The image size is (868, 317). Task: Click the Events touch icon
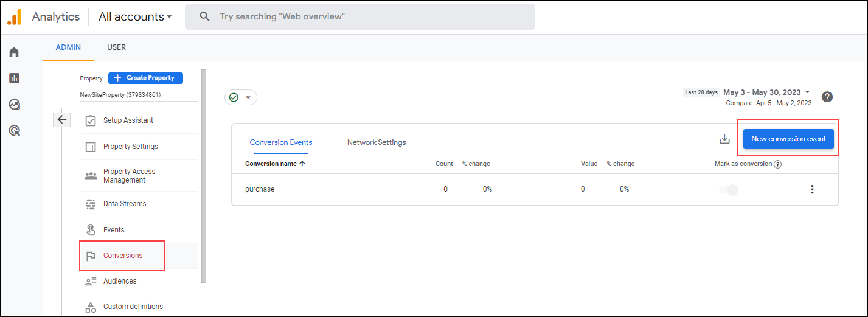[x=91, y=230]
